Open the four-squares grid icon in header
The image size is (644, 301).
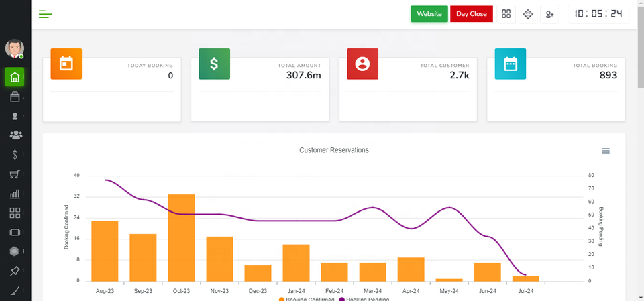(506, 14)
